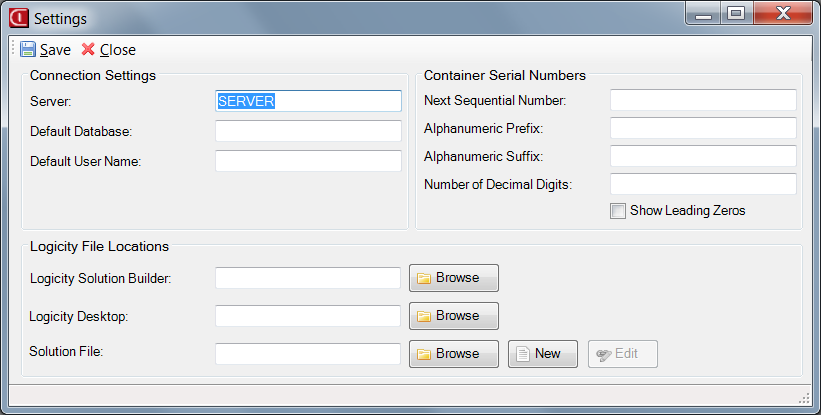This screenshot has width=821, height=415.
Task: Select the Default User Name field
Action: [308, 161]
